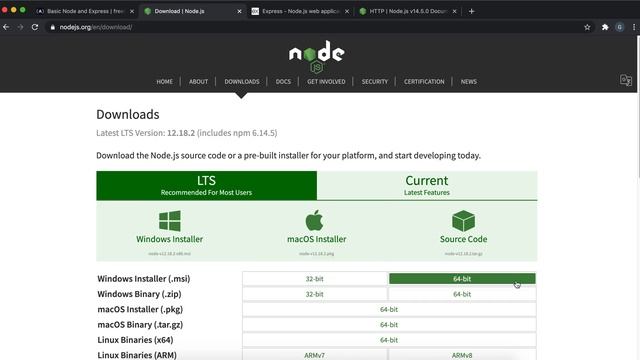Click Linux Binaries (x64) row label
This screenshot has height=360, width=640.
pos(135,340)
